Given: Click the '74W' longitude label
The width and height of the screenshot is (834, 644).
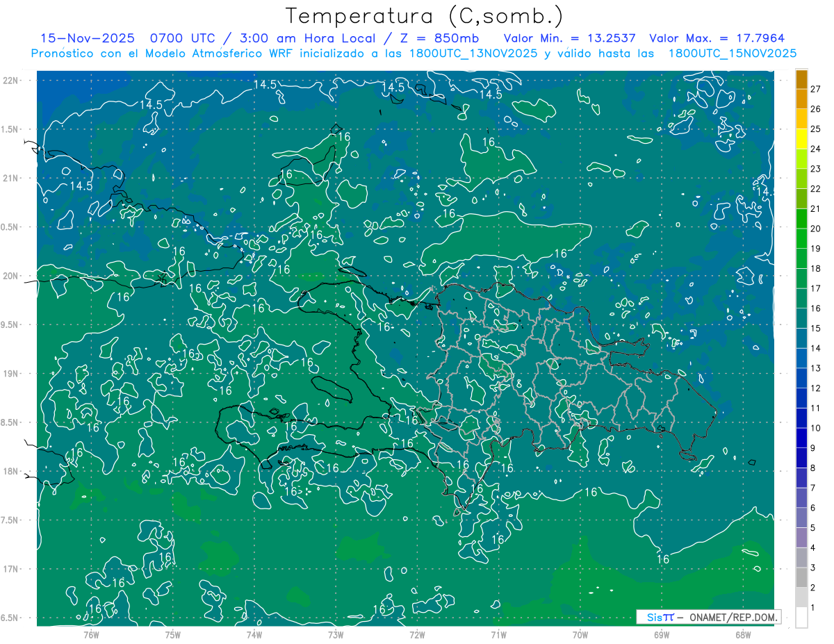Looking at the screenshot, I should pos(254,634).
